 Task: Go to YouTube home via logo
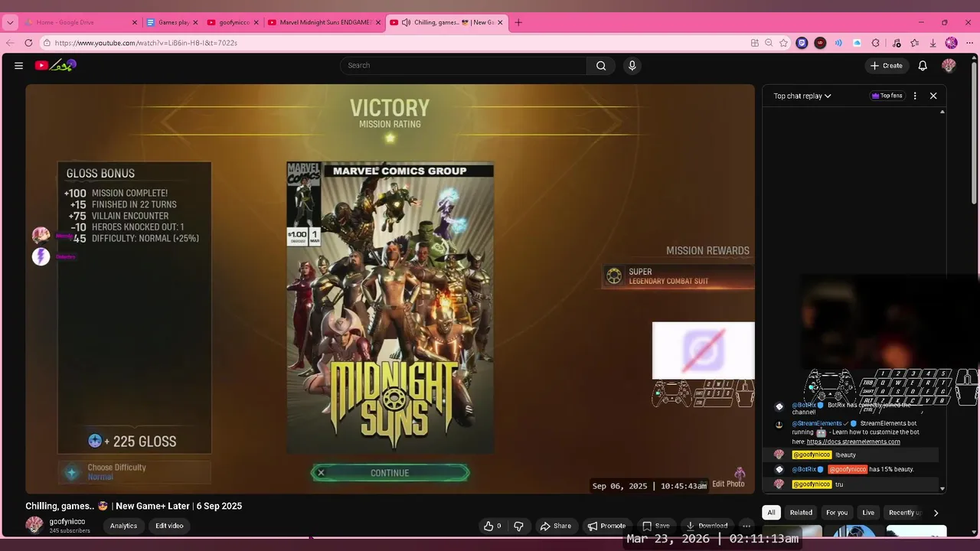pos(55,66)
